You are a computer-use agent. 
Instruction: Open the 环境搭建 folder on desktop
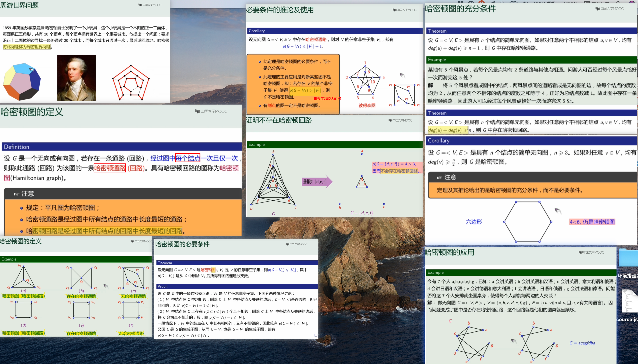(628, 257)
